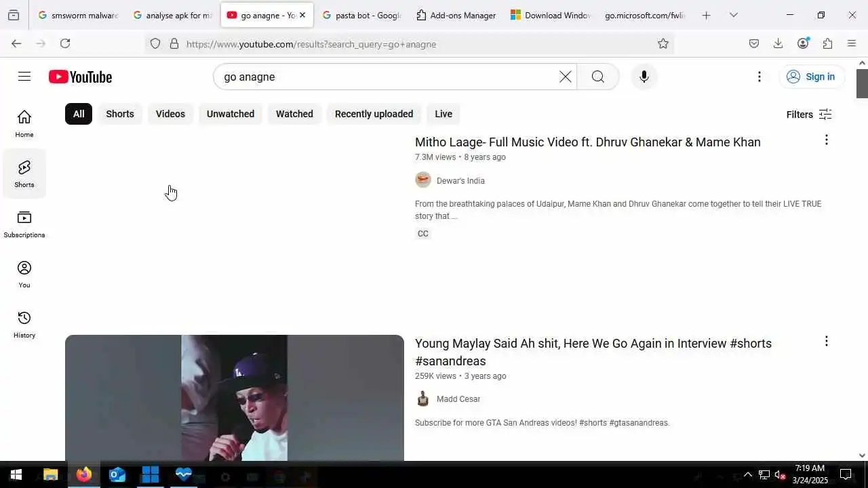Open YouTube settings three-dot menu
This screenshot has width=868, height=488.
click(x=759, y=77)
